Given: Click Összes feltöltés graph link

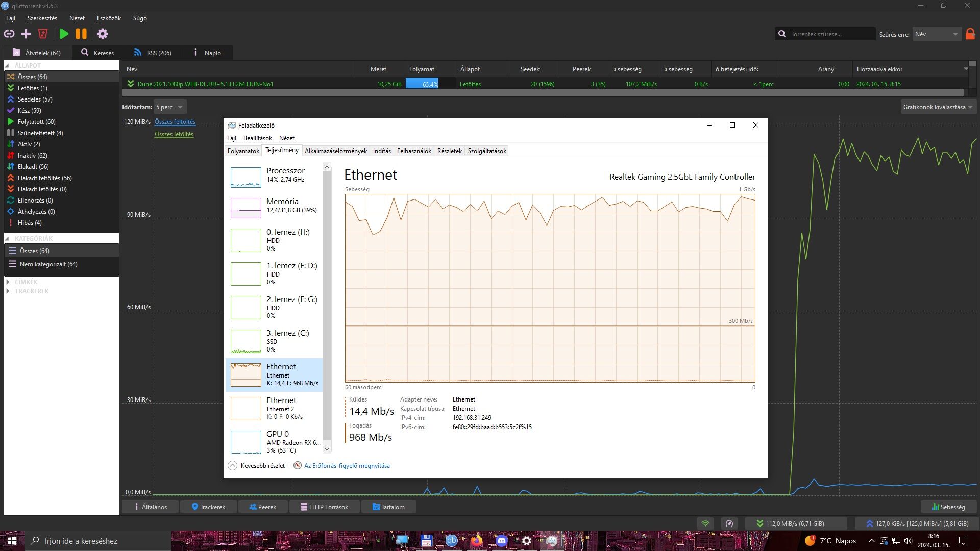Looking at the screenshot, I should (x=175, y=122).
